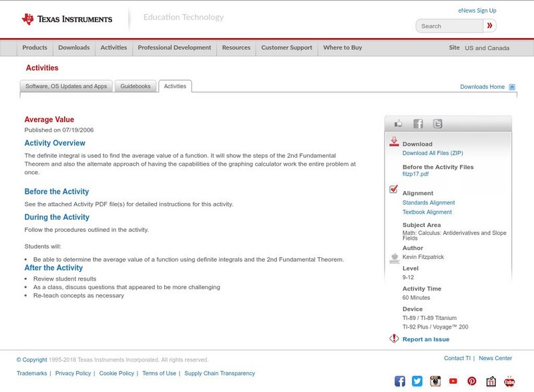Open Cookie Policy footer link

pos(116,373)
